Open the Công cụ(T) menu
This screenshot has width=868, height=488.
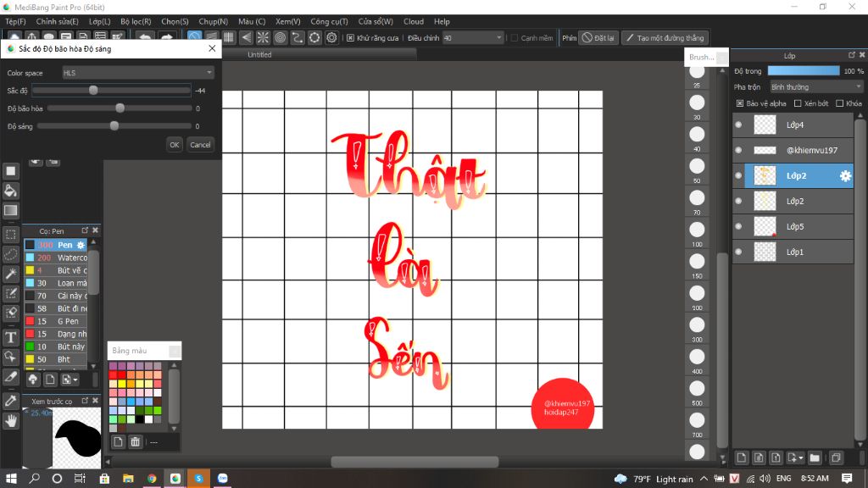[x=330, y=21]
